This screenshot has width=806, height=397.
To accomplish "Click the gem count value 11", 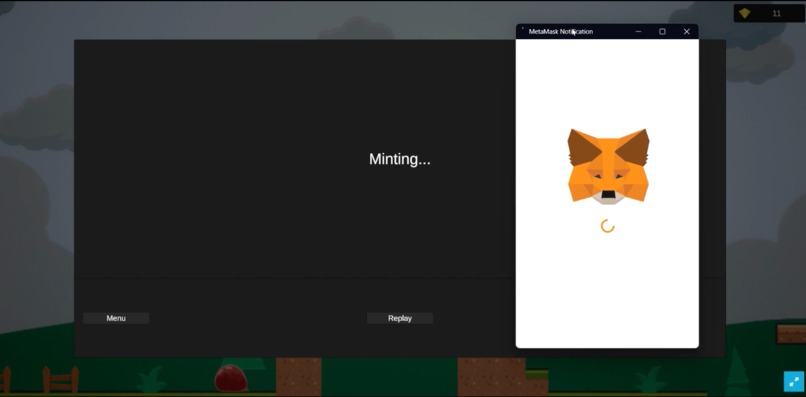I will pos(777,13).
